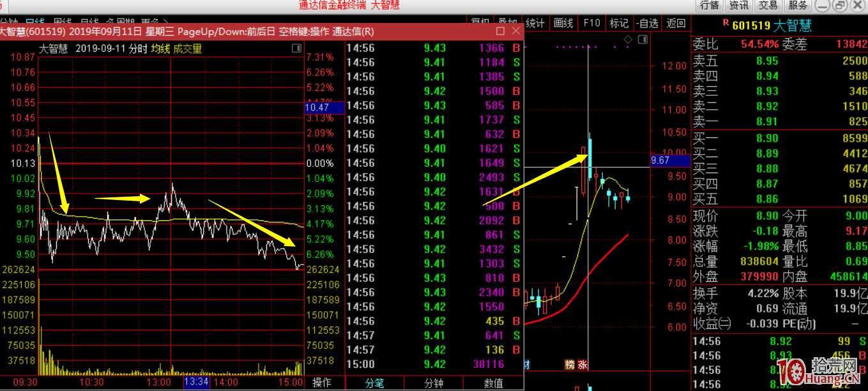This screenshot has height=391, width=868.
Task: Click the 换手 value 4.22%
Action: pyautogui.click(x=763, y=293)
